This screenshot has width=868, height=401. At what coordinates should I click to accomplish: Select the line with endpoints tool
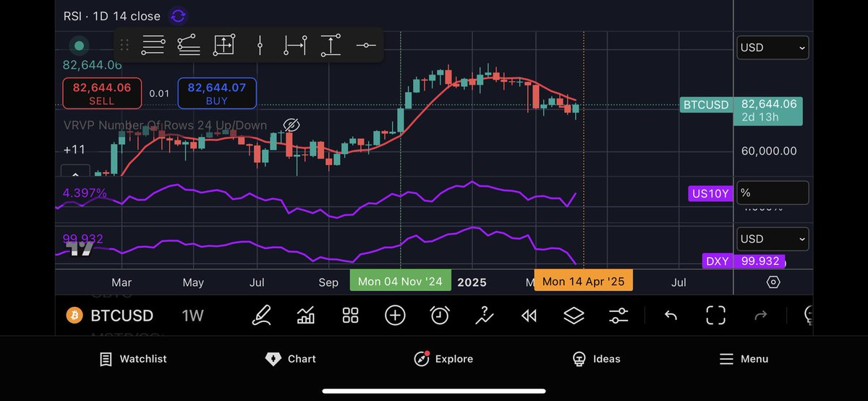tap(189, 46)
